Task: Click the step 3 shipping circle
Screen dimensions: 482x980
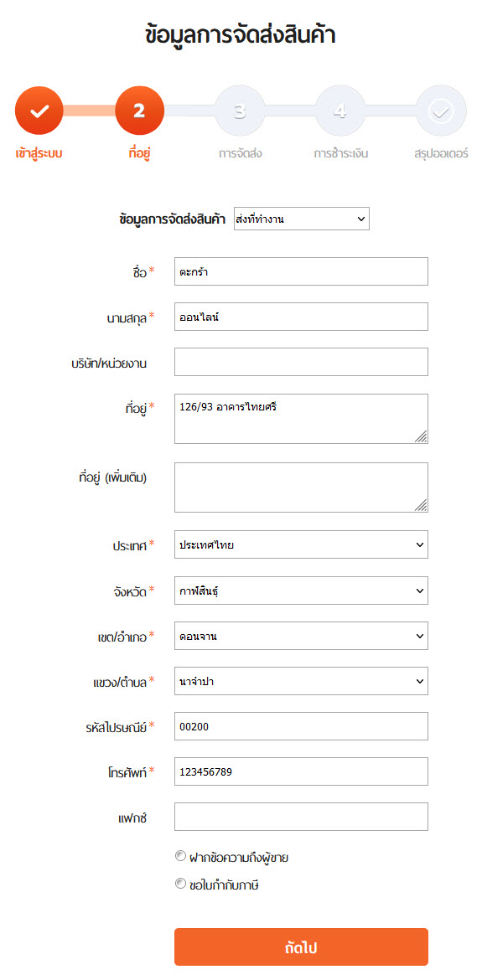Action: pos(240,111)
